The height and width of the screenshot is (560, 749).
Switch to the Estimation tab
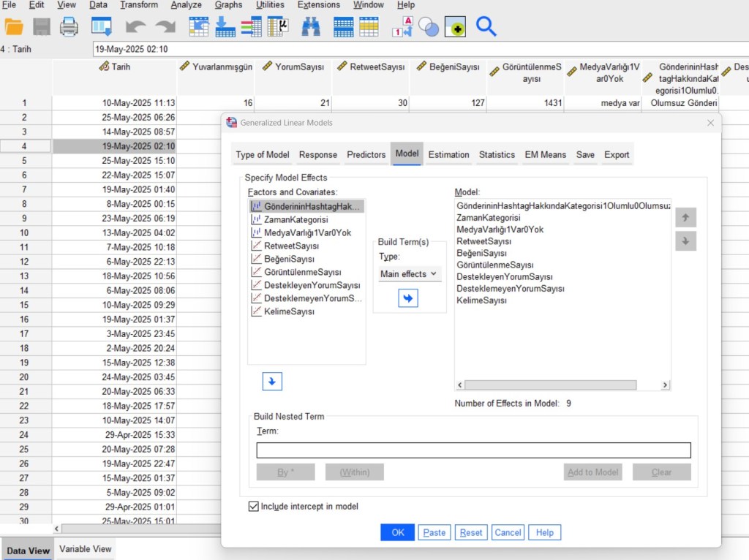448,154
